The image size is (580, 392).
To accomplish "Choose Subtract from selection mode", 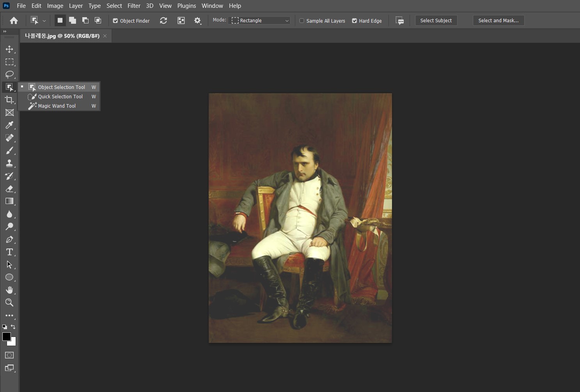I will click(x=85, y=21).
